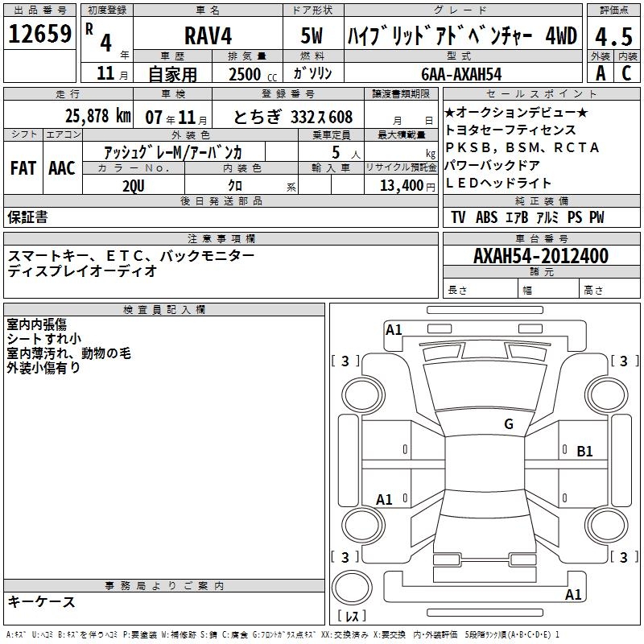The image size is (644, 644).
Task: Click the G mark on windshield diagram
Action: coord(509,423)
